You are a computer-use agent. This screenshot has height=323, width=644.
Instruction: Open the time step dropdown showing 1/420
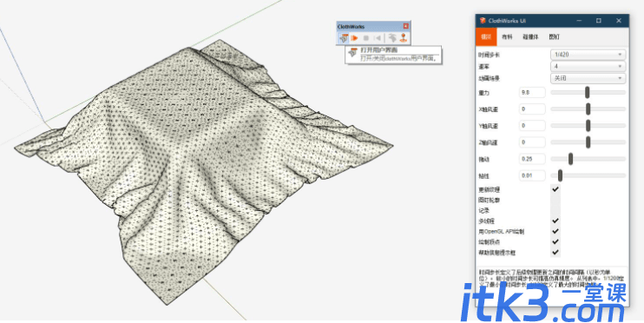(588, 54)
